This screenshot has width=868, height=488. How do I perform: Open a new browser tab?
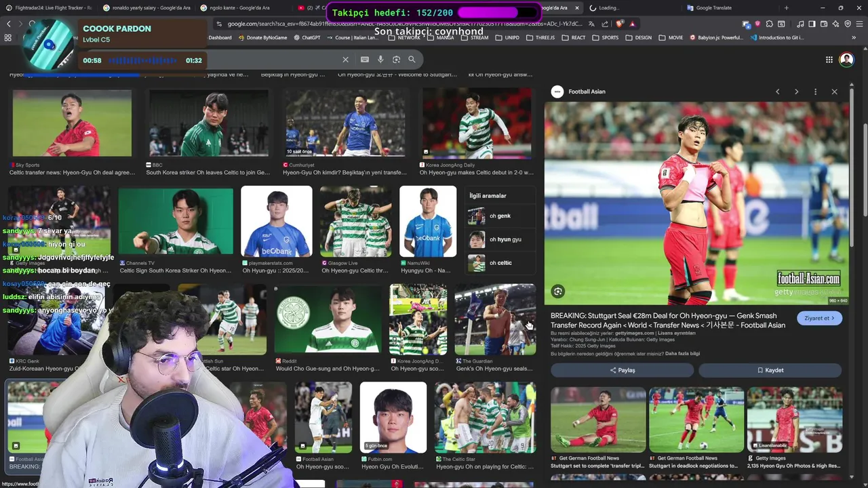click(x=787, y=8)
